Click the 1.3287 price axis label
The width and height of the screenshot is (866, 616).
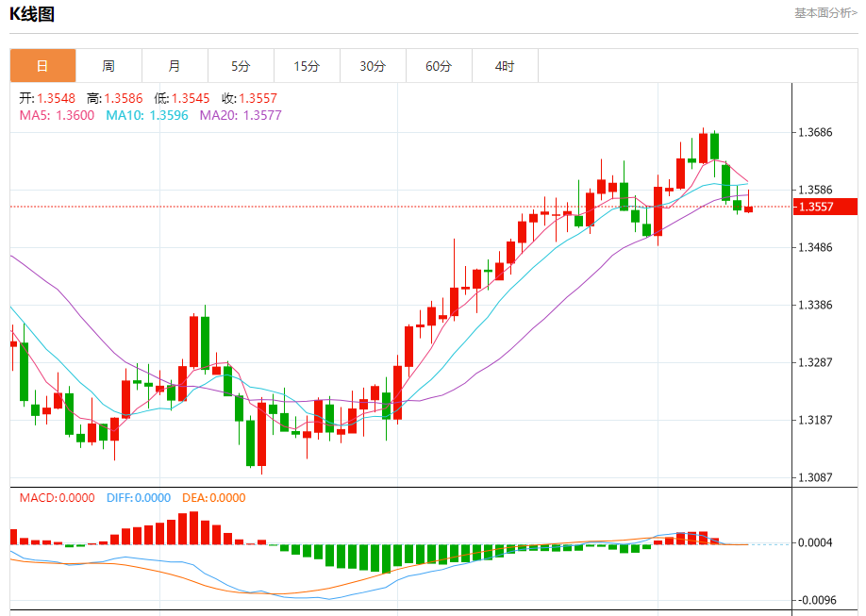815,362
